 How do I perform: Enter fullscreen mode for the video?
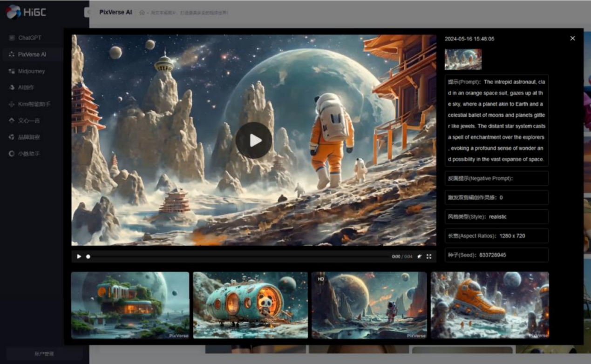click(x=429, y=256)
